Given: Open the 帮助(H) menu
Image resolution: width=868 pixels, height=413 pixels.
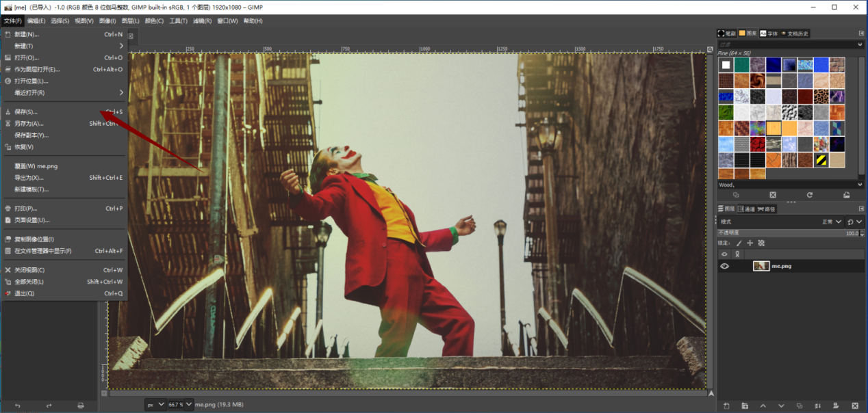Looking at the screenshot, I should tap(253, 21).
